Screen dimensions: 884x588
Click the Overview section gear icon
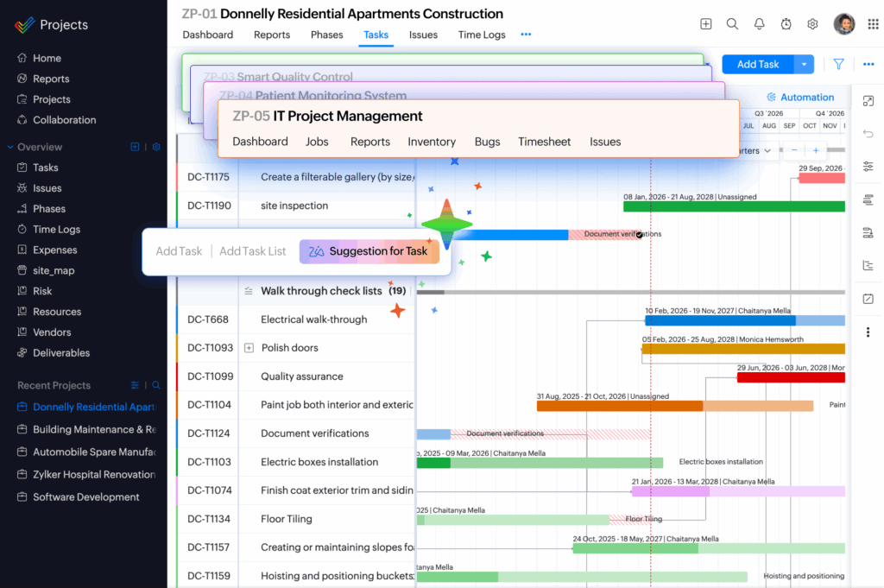pyautogui.click(x=156, y=147)
